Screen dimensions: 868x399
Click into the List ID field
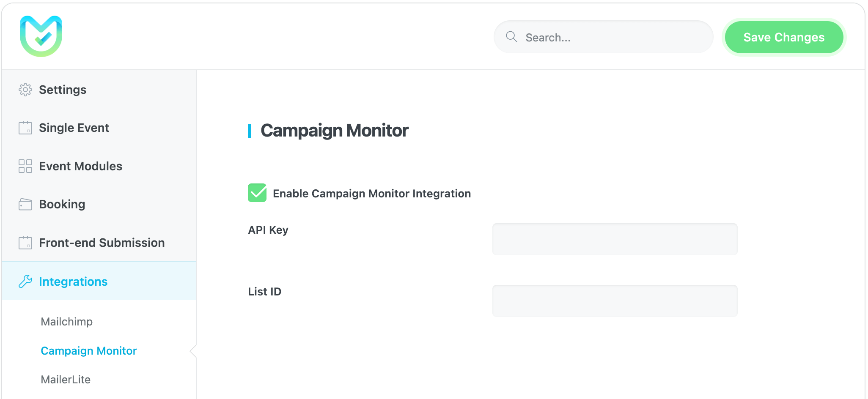(615, 301)
